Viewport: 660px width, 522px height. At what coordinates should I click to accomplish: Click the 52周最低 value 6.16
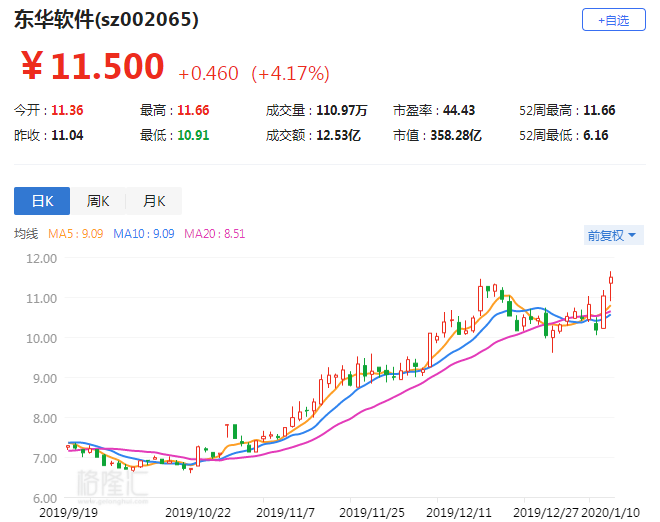596,135
